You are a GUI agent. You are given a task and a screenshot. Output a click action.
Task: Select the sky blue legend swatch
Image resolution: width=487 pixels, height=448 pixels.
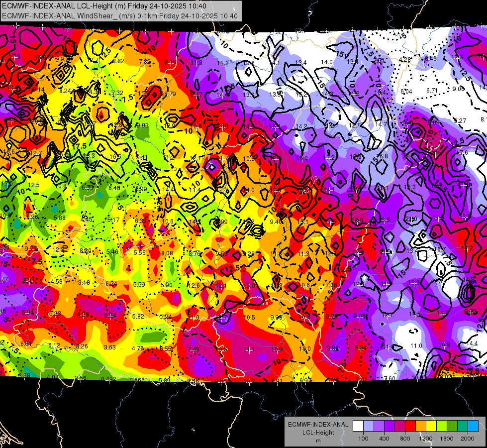(473, 426)
